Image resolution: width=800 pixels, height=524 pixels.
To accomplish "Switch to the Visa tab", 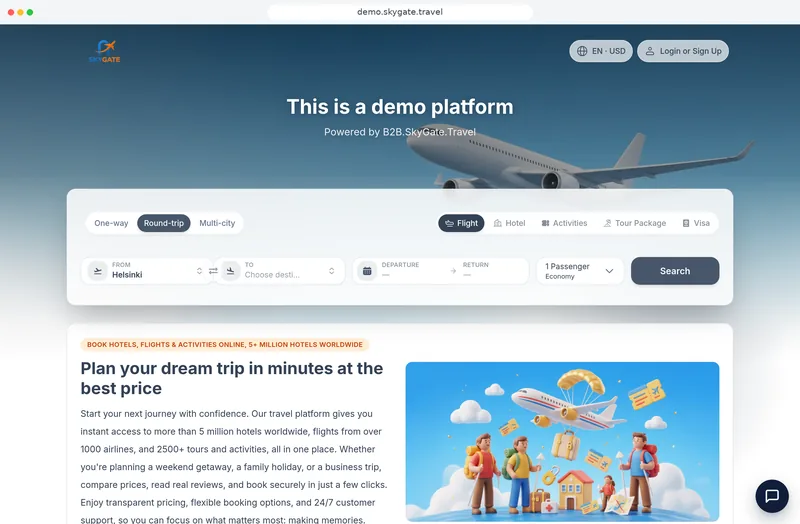I will 696,223.
